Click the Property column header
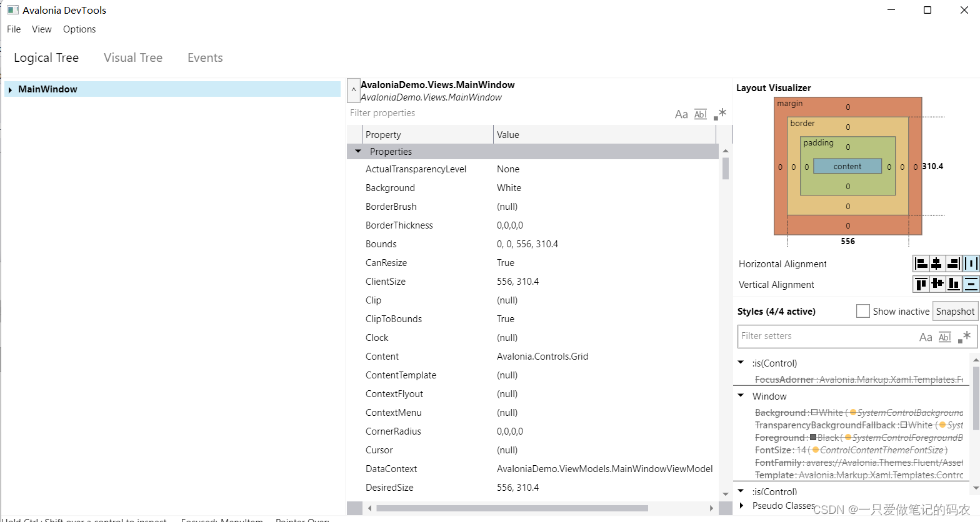 click(427, 134)
